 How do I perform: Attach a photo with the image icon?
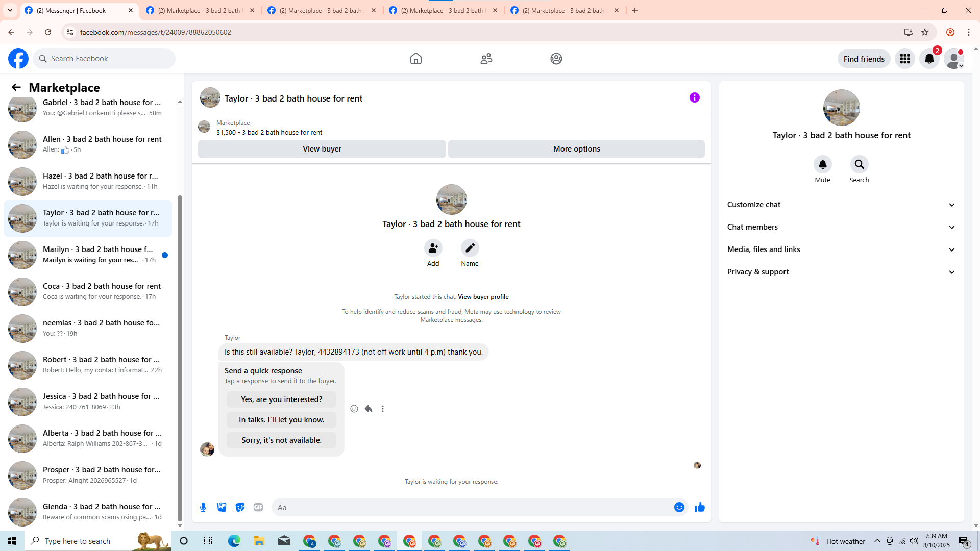[222, 507]
